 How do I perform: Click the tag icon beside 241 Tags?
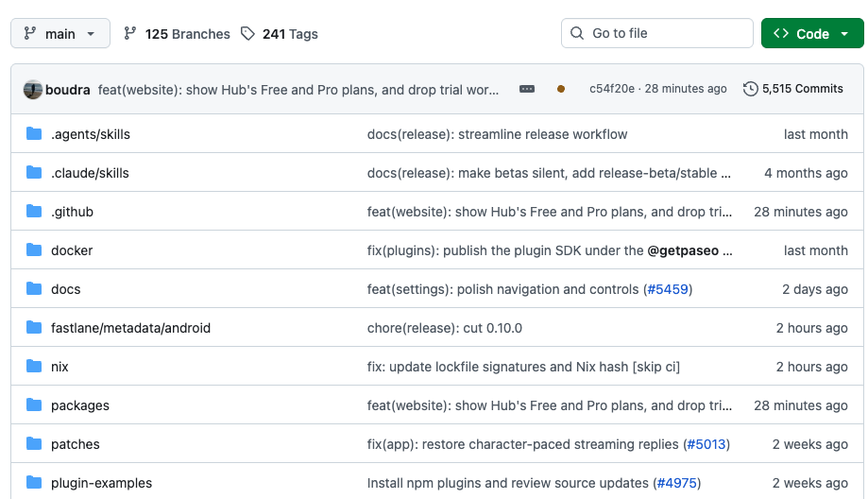point(247,34)
